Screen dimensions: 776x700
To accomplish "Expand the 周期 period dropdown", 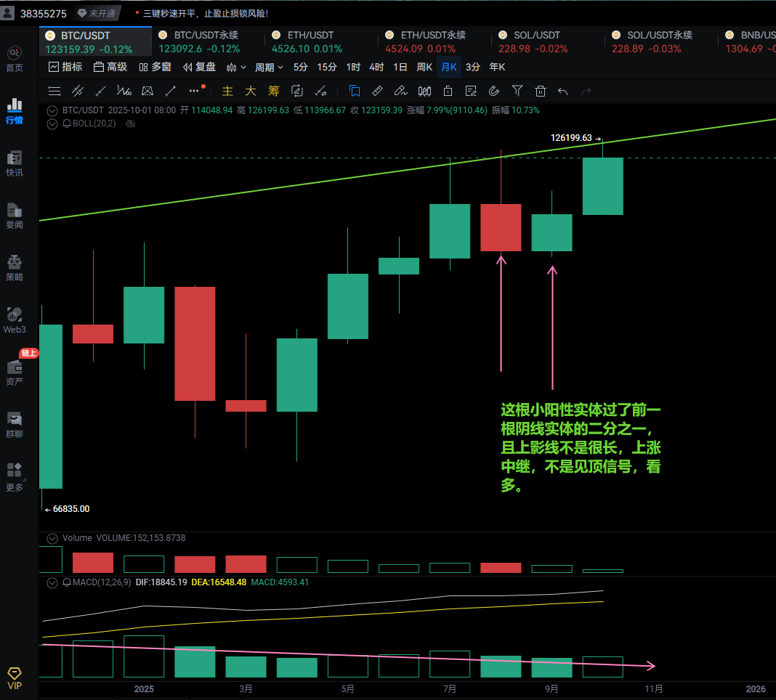I will pos(269,68).
